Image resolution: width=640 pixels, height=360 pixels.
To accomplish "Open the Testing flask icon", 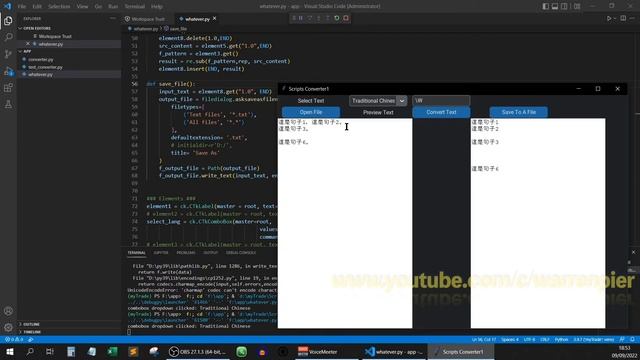I will (8, 104).
